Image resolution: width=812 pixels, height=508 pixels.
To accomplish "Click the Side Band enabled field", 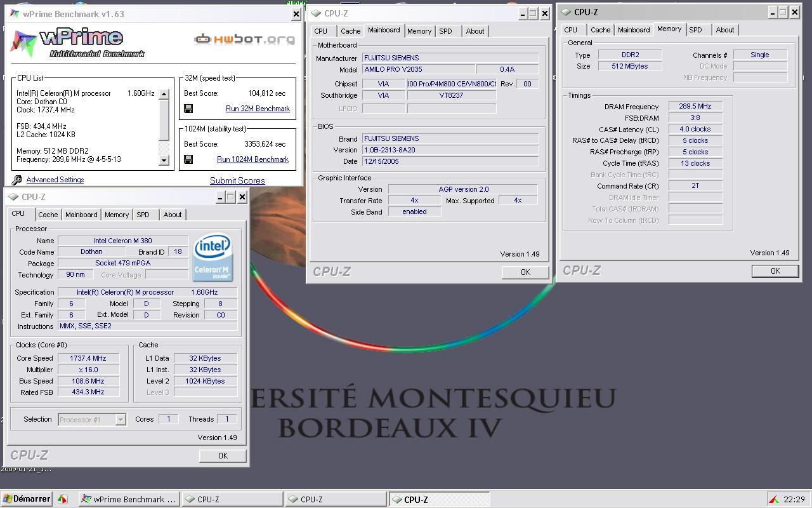I will (x=414, y=211).
